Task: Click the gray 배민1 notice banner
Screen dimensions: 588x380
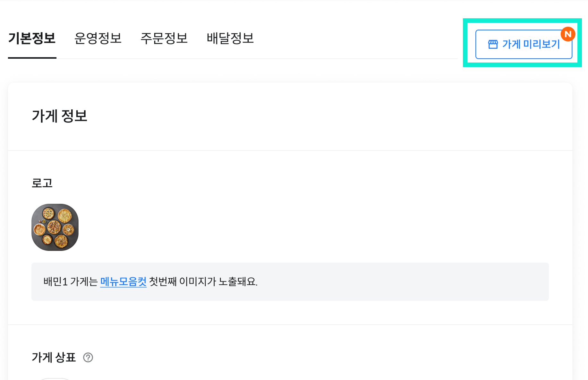Action: 290,282
